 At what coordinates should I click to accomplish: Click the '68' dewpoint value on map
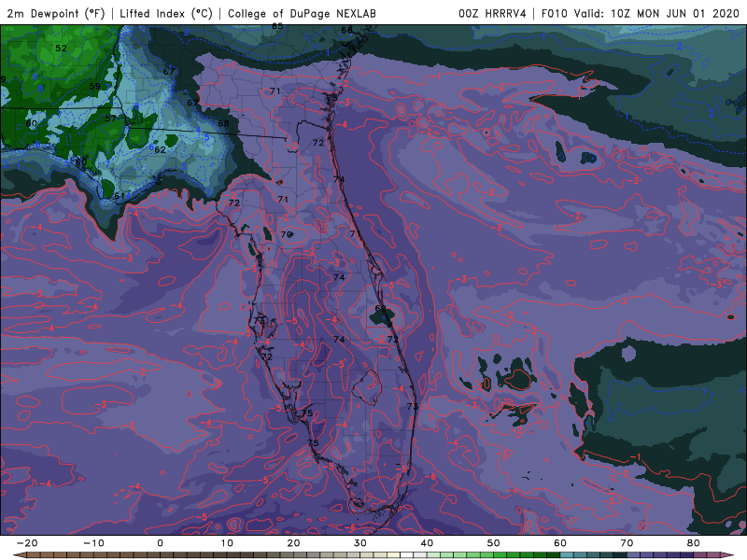click(223, 123)
